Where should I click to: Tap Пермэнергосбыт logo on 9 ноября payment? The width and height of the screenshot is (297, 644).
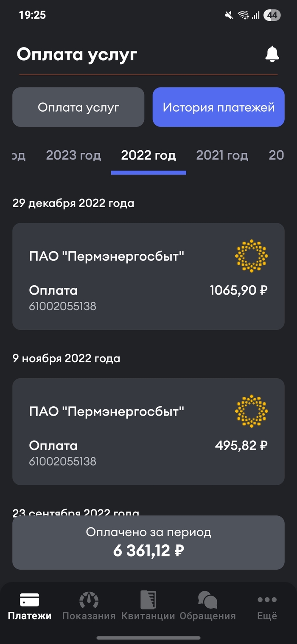point(252,411)
